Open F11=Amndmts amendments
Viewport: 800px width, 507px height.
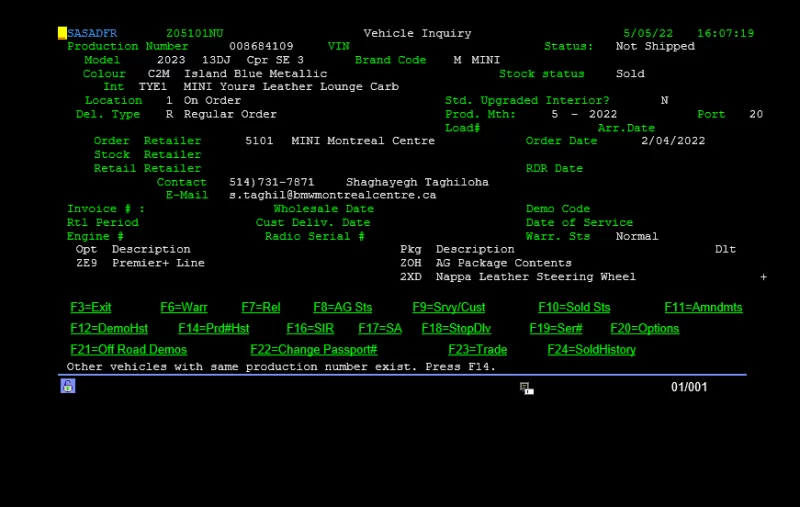[703, 308]
